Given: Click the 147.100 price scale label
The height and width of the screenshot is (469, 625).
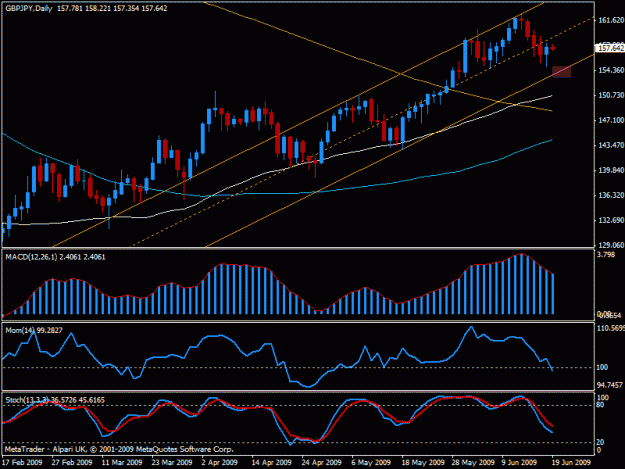Looking at the screenshot, I should coord(611,120).
